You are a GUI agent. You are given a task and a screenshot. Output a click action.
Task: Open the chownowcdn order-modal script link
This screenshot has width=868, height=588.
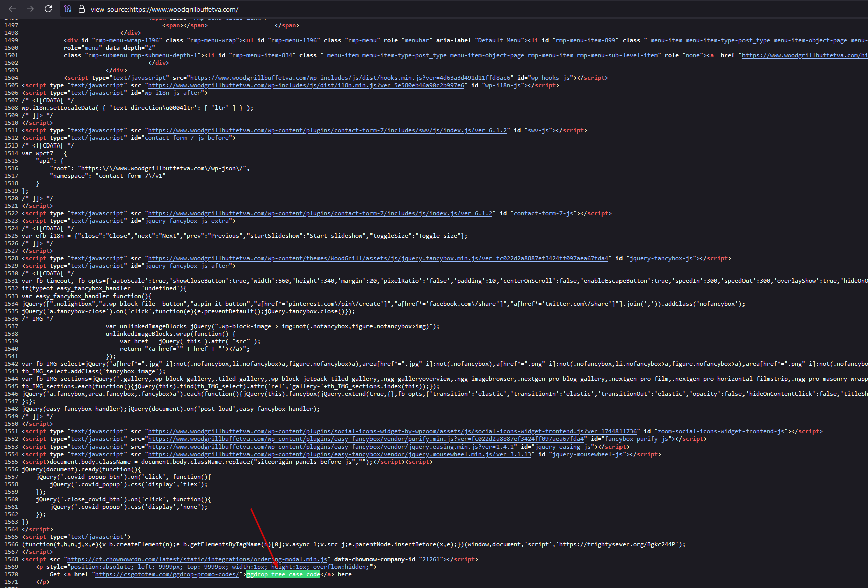point(197,559)
